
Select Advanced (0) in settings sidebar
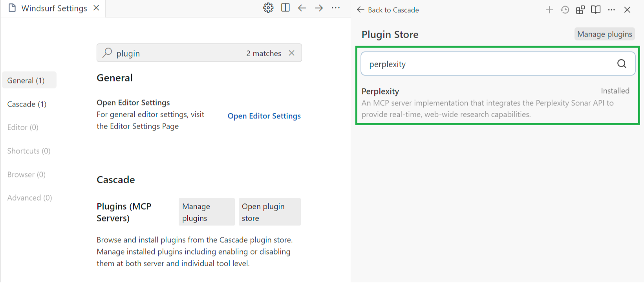[29, 198]
